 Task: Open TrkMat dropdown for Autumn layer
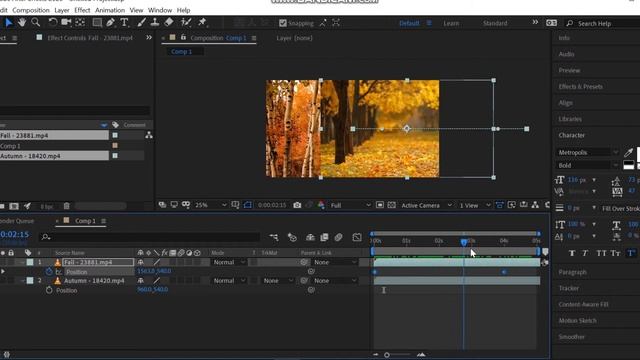coord(278,281)
